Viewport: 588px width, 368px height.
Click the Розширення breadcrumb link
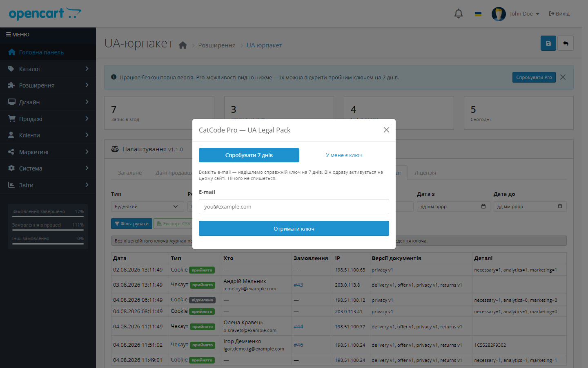tap(217, 45)
